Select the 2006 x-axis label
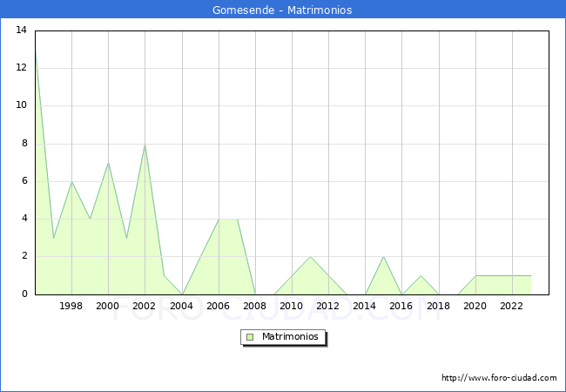Screen dimensions: 566x392 [x=219, y=306]
